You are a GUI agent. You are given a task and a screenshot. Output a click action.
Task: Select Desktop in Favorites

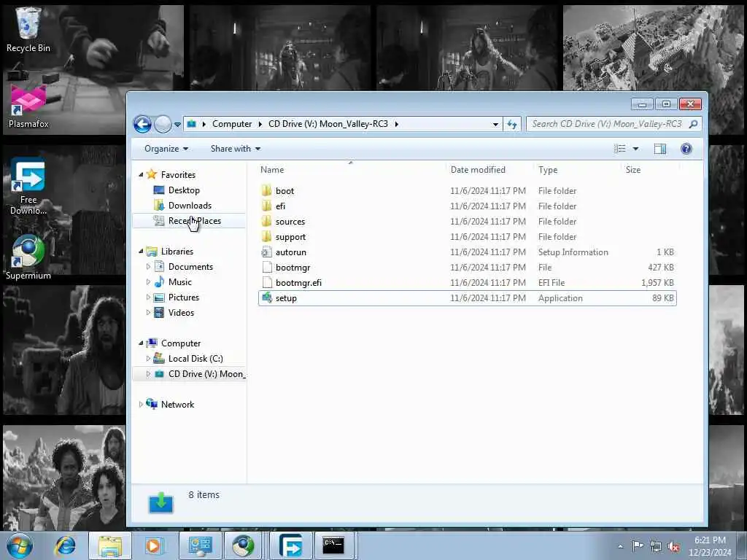184,190
